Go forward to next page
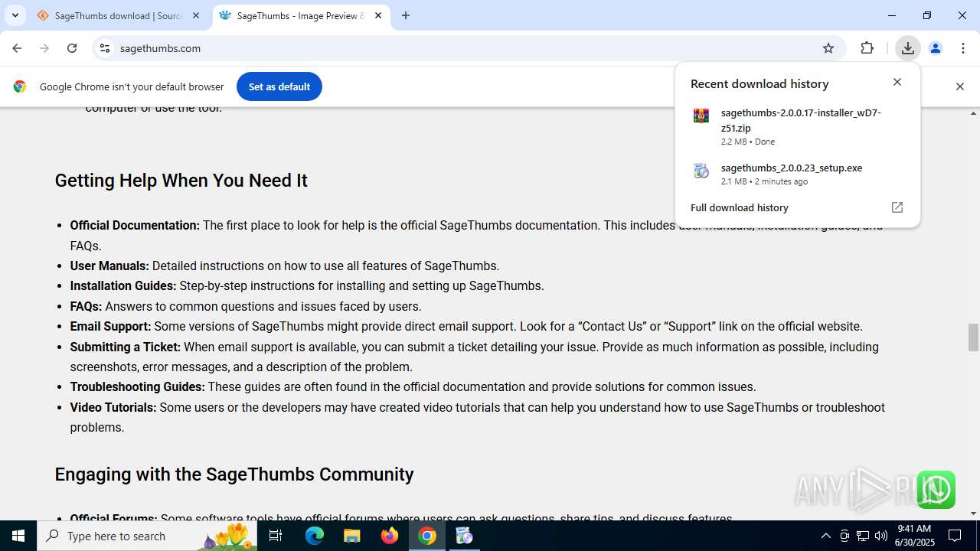980x551 pixels. click(x=44, y=48)
